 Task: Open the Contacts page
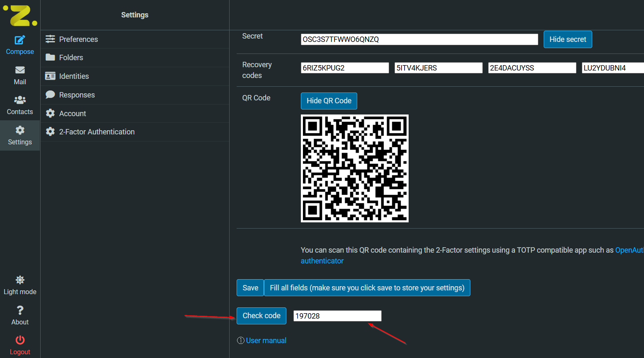[20, 105]
